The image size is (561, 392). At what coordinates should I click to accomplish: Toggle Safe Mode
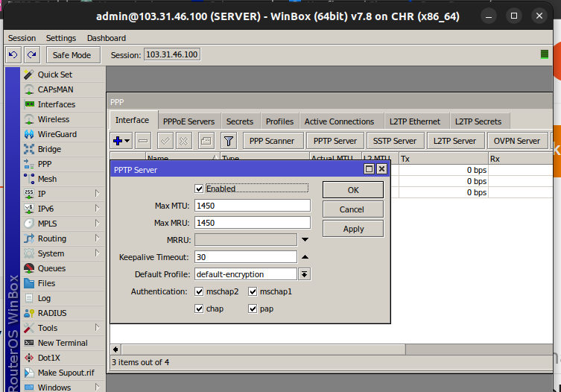(72, 55)
